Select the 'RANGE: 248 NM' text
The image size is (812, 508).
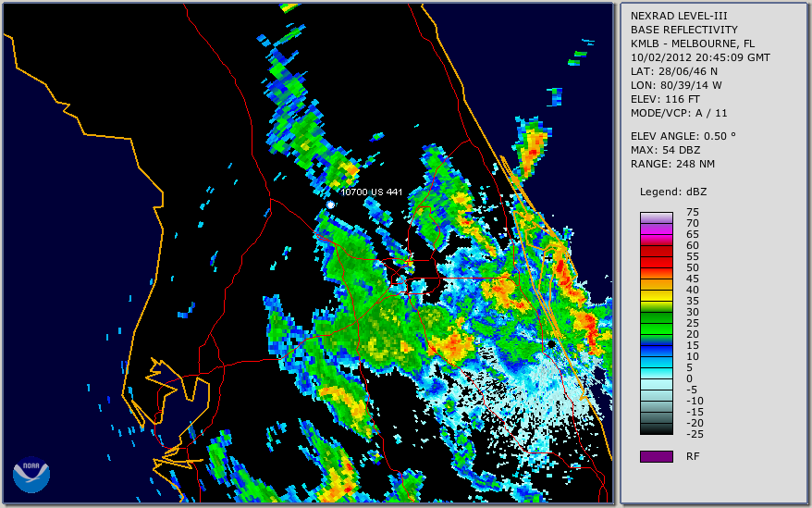coord(672,165)
